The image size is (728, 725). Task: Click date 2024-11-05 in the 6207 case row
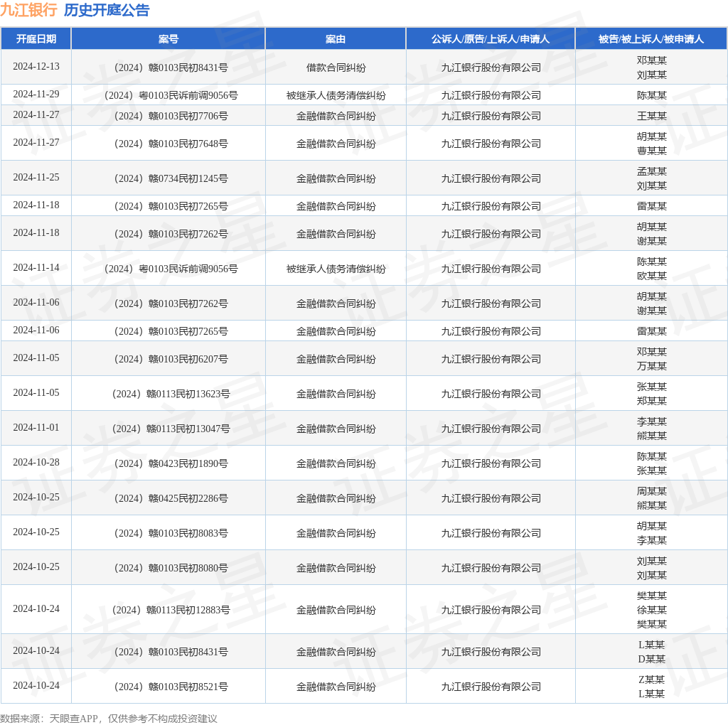pos(36,358)
